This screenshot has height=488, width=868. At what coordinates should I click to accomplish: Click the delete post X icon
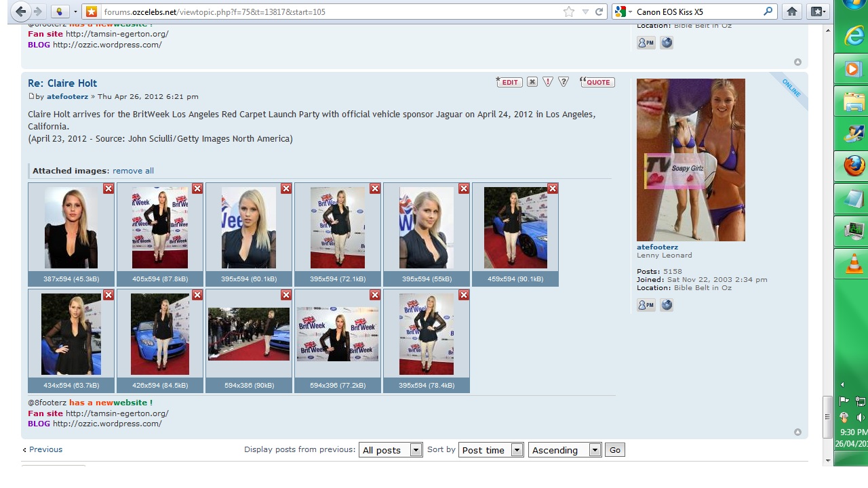[x=532, y=82]
